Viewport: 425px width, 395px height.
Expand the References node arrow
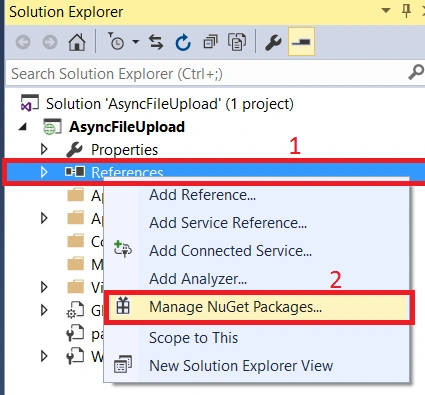[44, 172]
